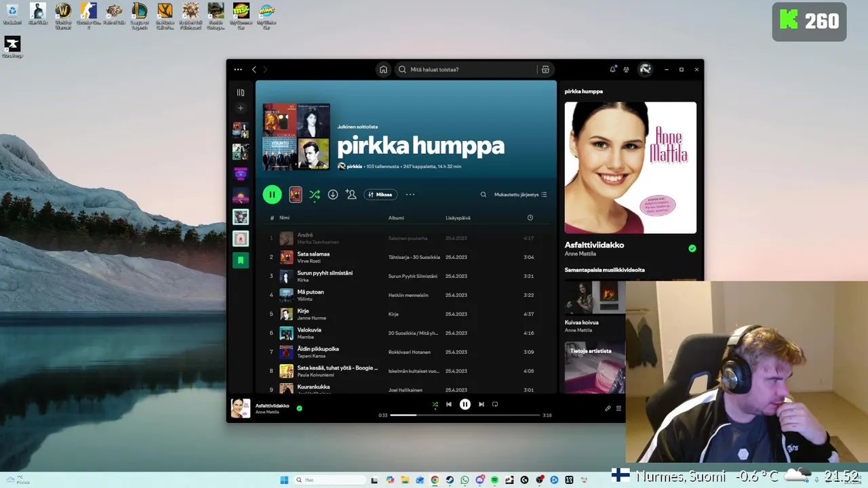Select the track 'Sata salamaa'
The image size is (868, 488).
313,254
